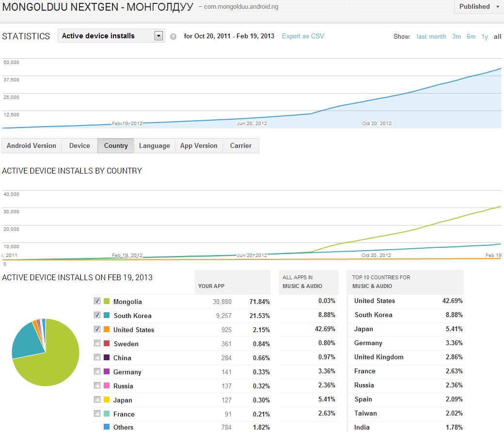Switch to Android Version tab
Image resolution: width=504 pixels, height=432 pixels.
click(31, 146)
